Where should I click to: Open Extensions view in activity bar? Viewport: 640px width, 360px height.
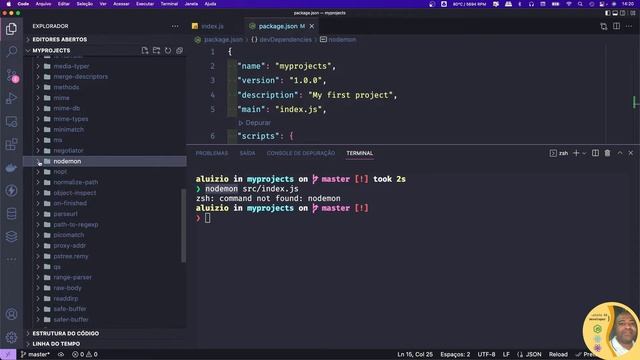11,144
